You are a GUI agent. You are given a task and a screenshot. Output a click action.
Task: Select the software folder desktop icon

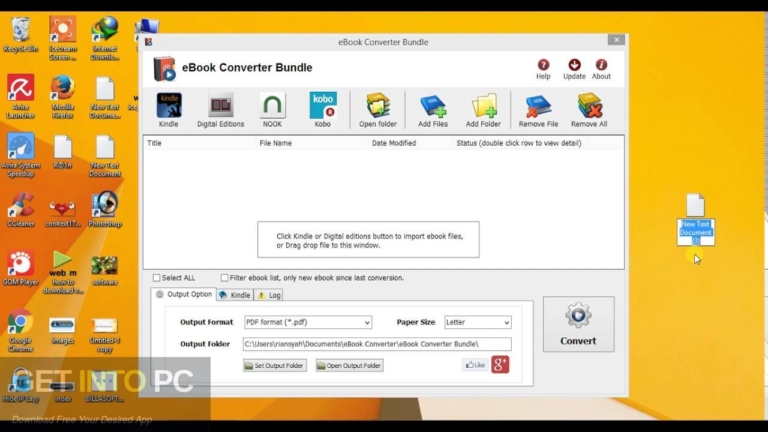coord(105,270)
